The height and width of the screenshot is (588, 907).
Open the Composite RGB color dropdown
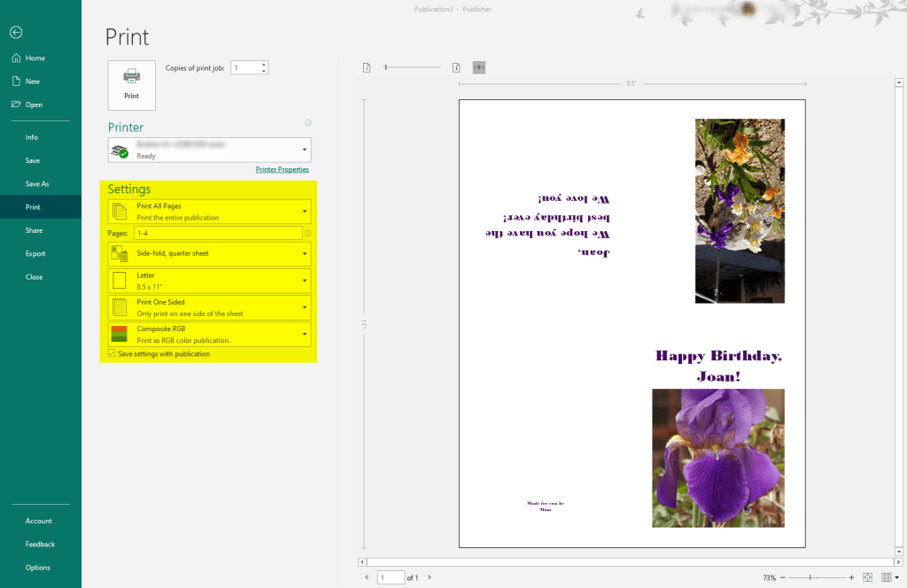(305, 334)
